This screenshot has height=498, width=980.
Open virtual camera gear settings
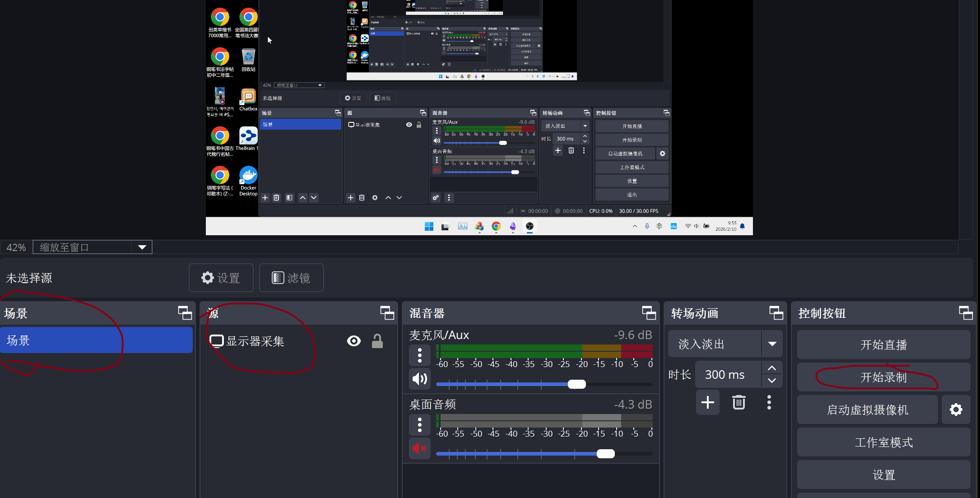point(956,410)
